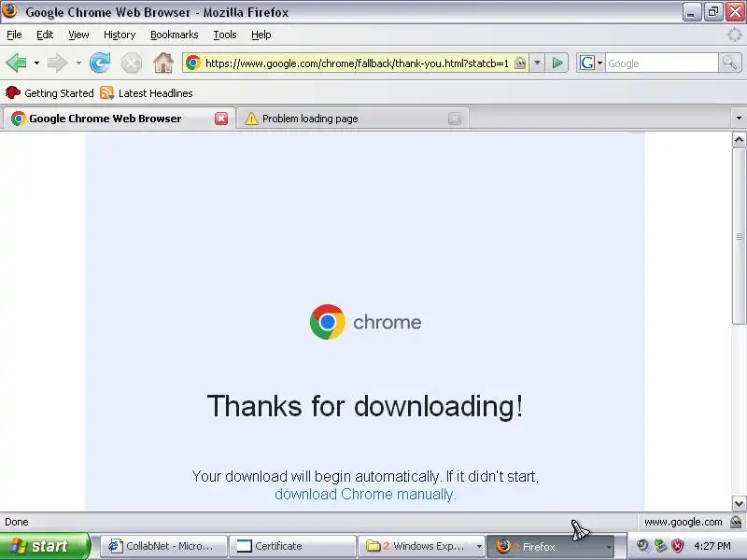Viewport: 747px width, 560px height.
Task: Click the vertical scrollbar thumb
Action: [x=739, y=236]
